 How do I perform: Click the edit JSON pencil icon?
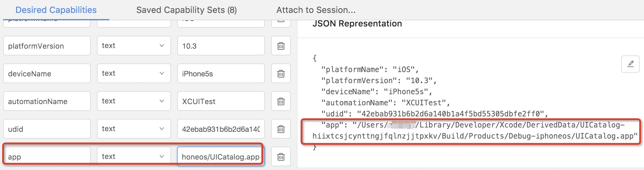pos(630,64)
